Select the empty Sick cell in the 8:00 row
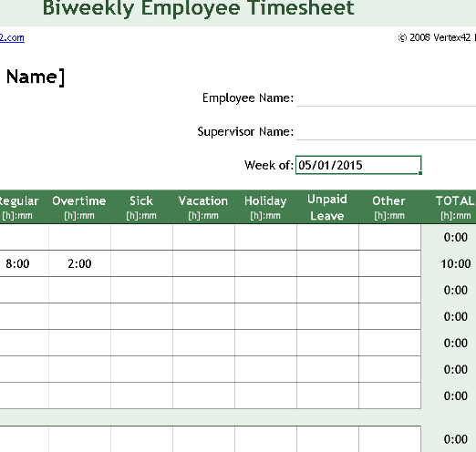The width and height of the screenshot is (476, 452). pos(141,263)
